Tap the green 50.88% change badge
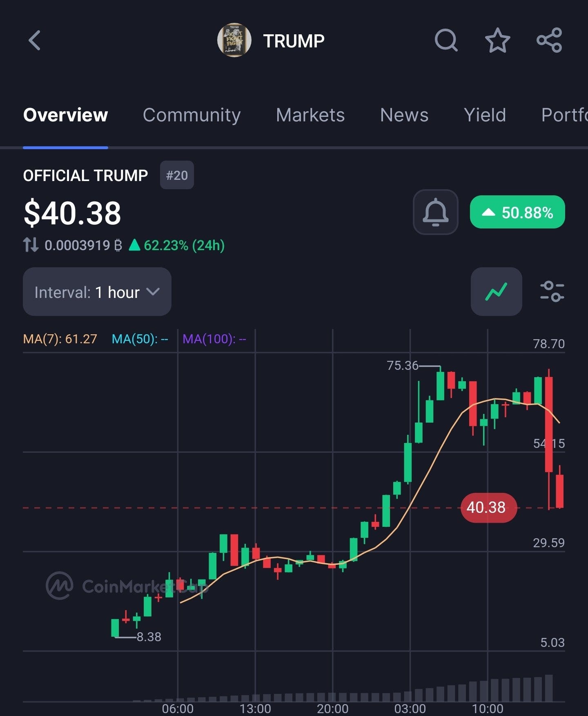Viewport: 588px width, 716px height. pyautogui.click(x=517, y=212)
